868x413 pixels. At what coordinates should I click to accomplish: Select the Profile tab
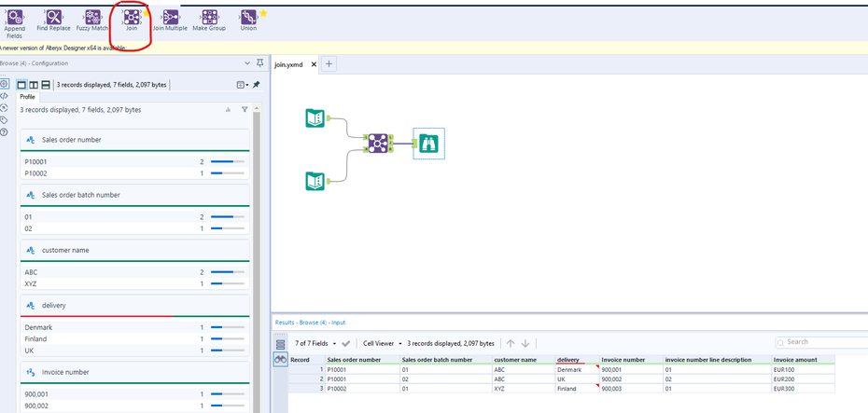point(28,97)
